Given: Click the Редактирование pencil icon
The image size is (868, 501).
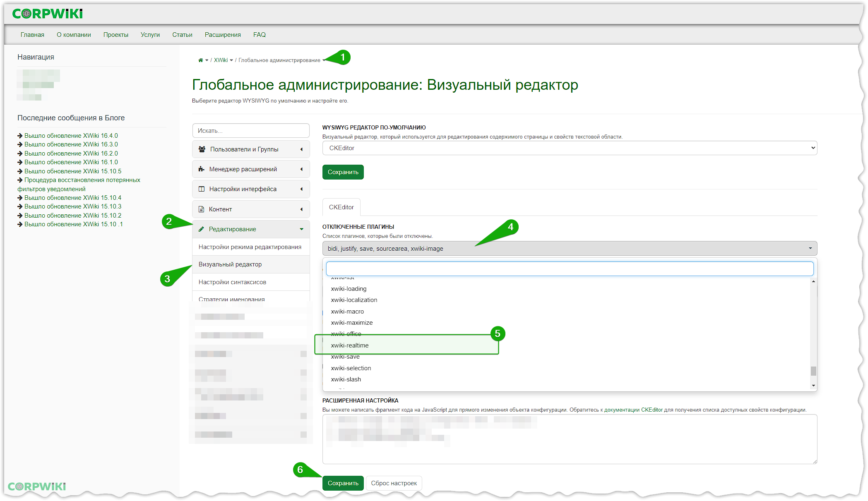Looking at the screenshot, I should click(x=201, y=229).
